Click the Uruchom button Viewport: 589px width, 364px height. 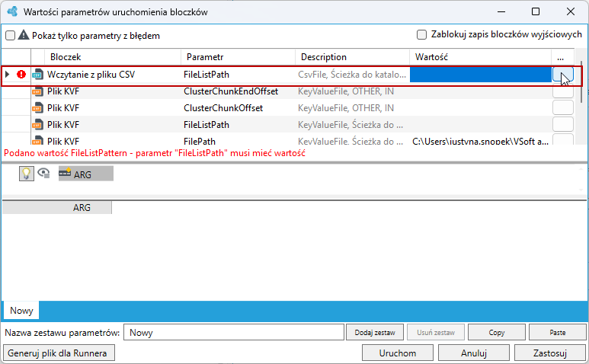click(398, 353)
